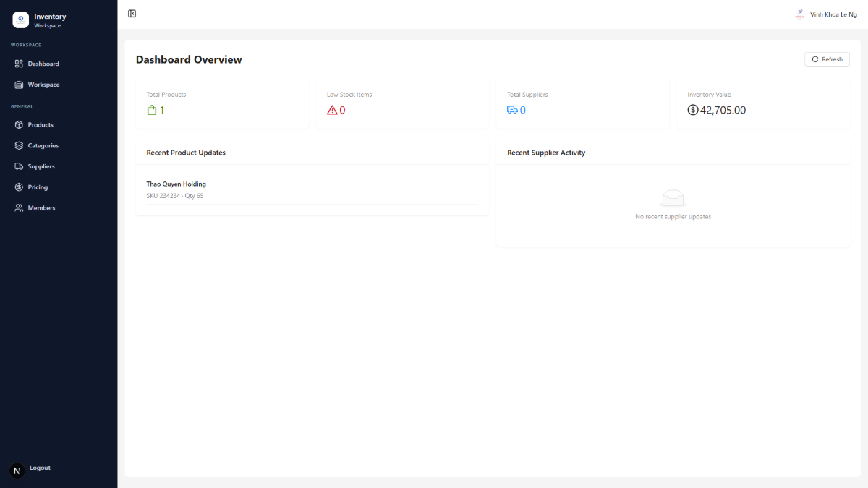The width and height of the screenshot is (868, 488).
Task: Click the round N icon beside Logout
Action: [x=17, y=471]
